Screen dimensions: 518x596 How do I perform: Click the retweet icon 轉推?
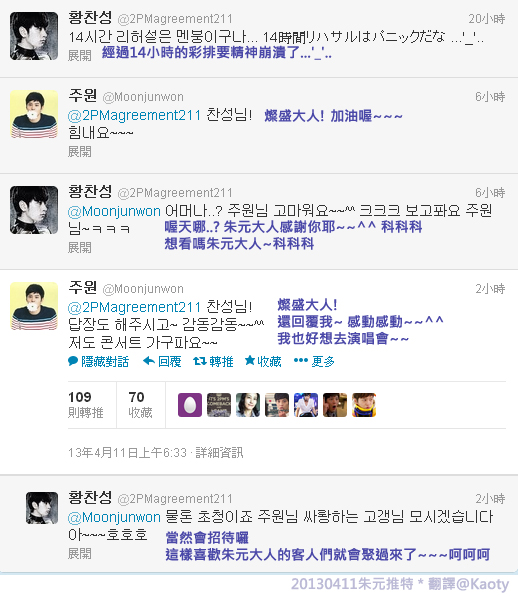tap(213, 361)
